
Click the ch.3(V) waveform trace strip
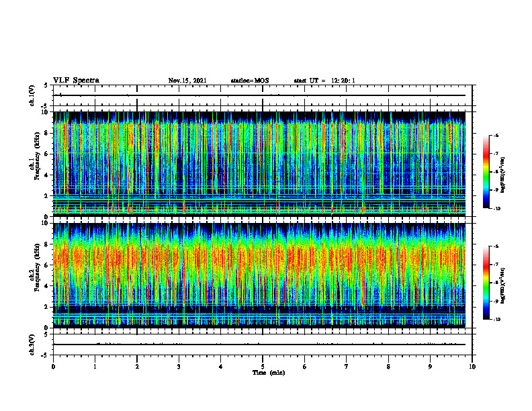[259, 345]
